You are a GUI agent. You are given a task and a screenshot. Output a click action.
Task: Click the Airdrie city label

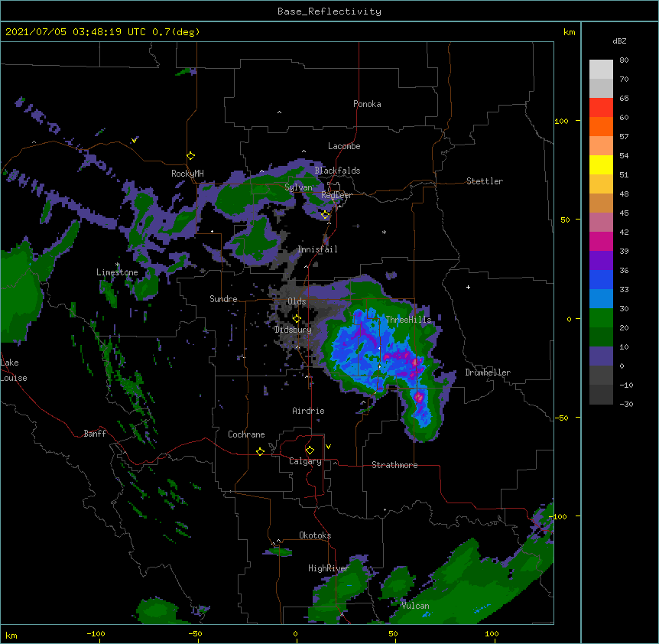coord(309,411)
